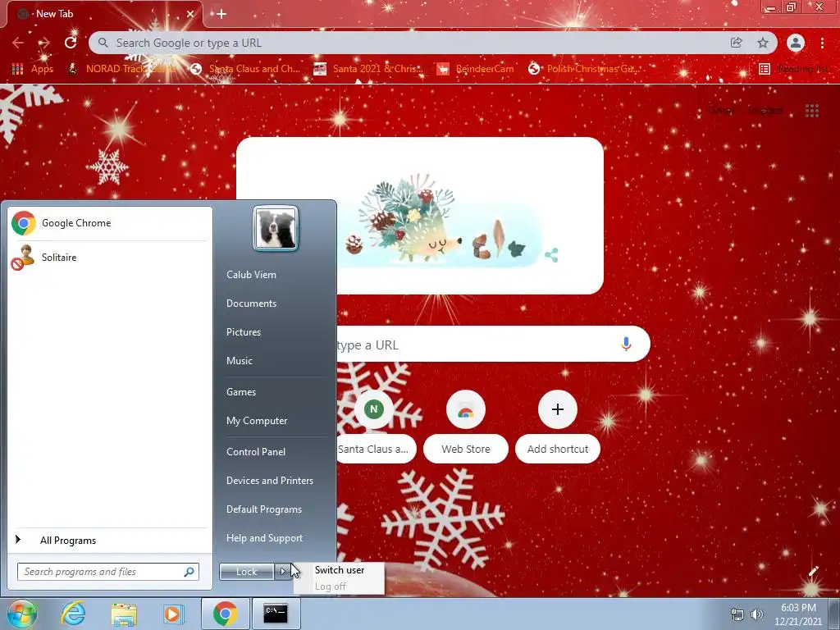
Task: Click the network icon in system tray
Action: (737, 614)
